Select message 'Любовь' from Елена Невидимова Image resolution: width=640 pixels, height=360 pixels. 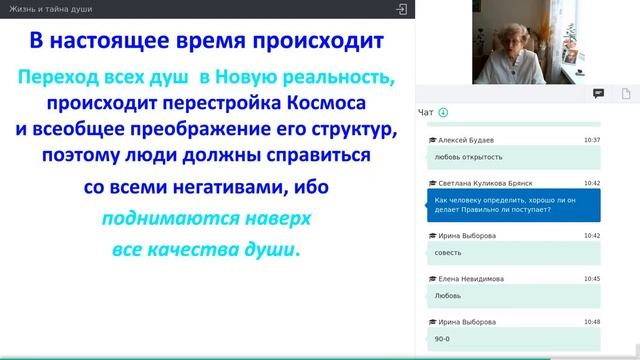pos(513,296)
